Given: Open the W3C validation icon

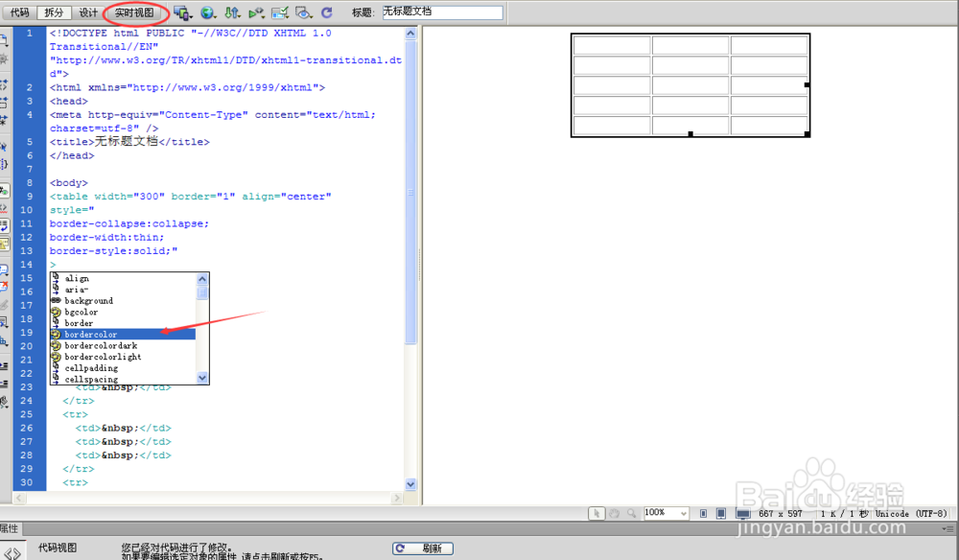Looking at the screenshot, I should coord(256,12).
